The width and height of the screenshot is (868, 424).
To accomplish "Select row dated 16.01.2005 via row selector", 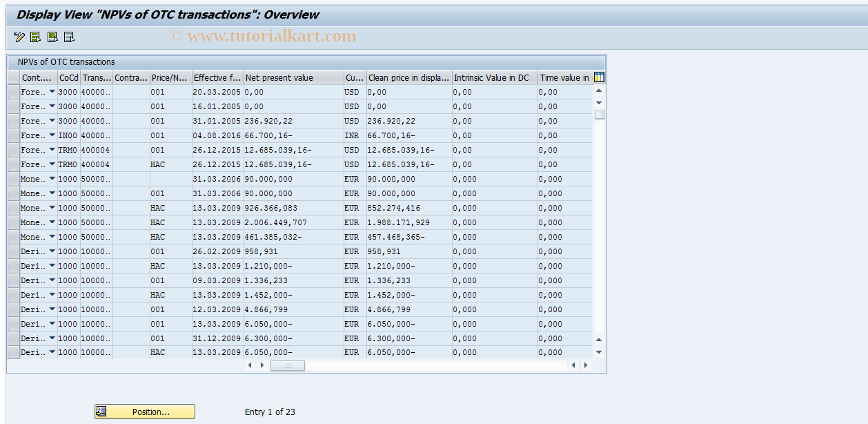I will coord(14,106).
